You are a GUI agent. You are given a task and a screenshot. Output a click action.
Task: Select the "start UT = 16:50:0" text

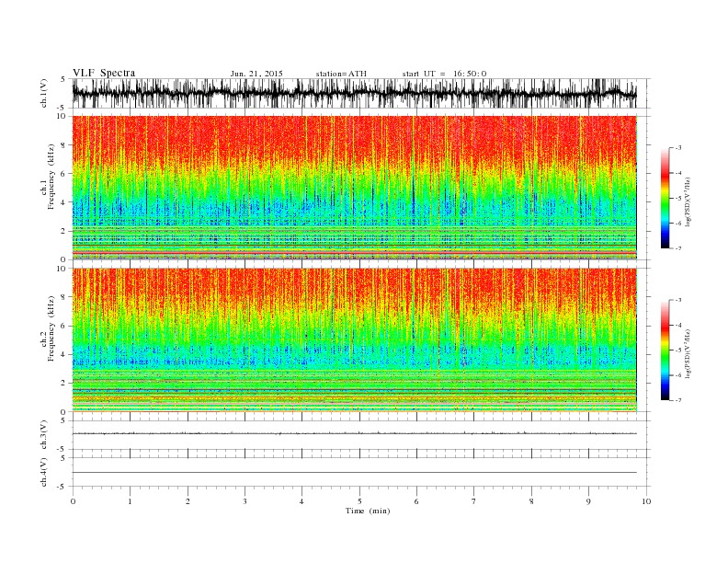coord(444,74)
